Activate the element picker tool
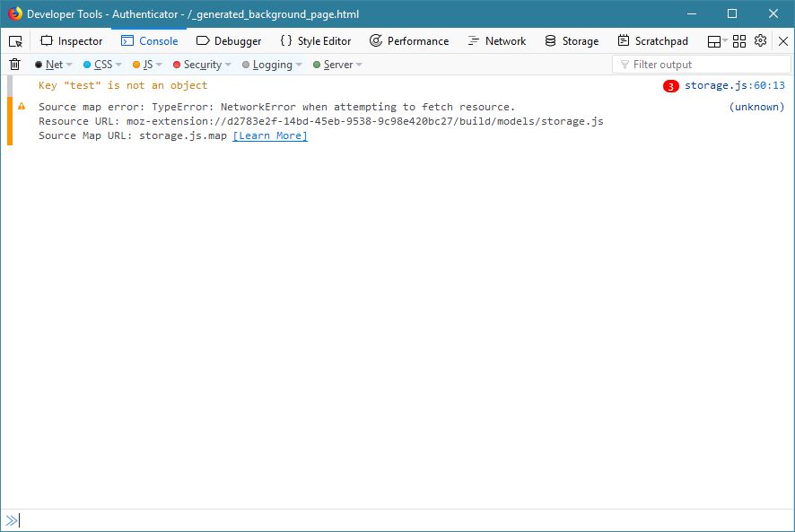The width and height of the screenshot is (795, 532). click(15, 41)
